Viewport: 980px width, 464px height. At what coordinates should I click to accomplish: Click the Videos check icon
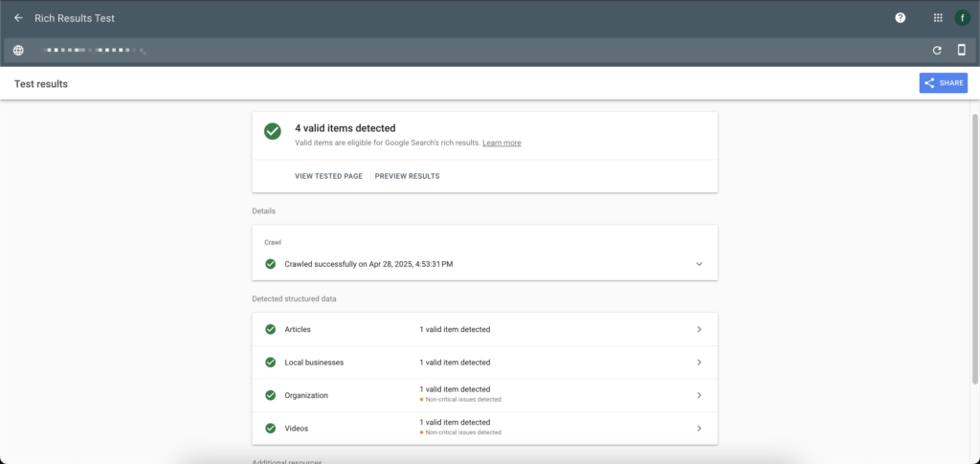tap(271, 429)
